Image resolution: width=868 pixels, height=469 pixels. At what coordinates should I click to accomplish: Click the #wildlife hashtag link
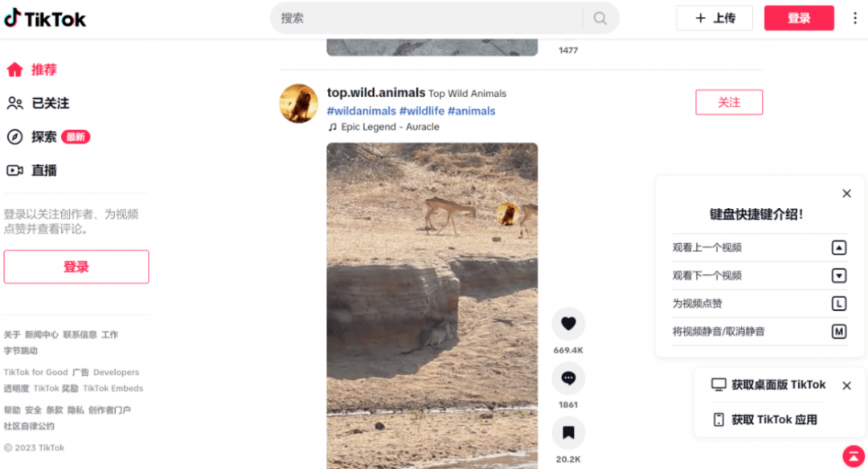coord(422,111)
